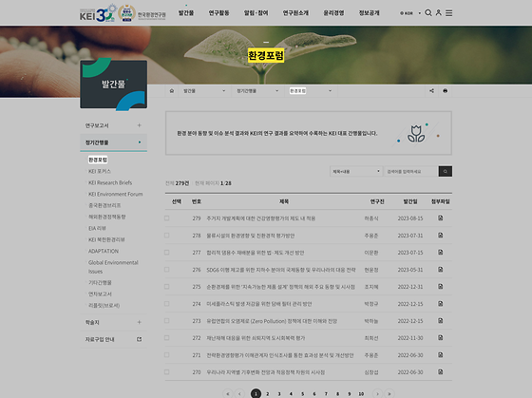Open KEI 포커스 in sidebar

(100, 171)
